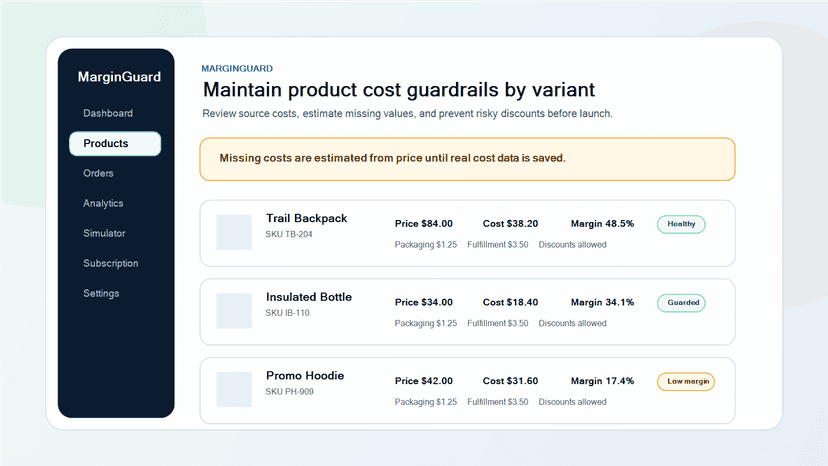
Task: Click the Trail Backpack thumbnail image
Action: pos(234,232)
